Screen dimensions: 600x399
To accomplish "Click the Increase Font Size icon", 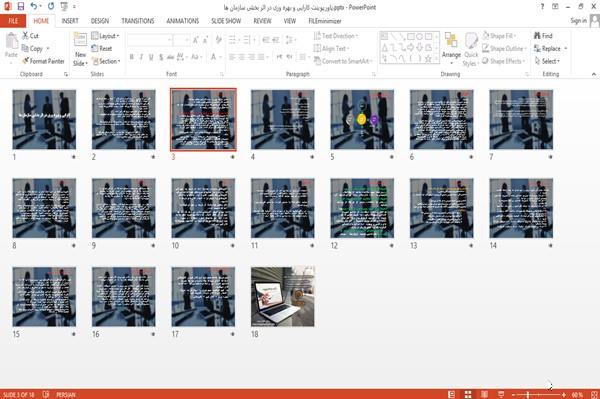I will (196, 40).
